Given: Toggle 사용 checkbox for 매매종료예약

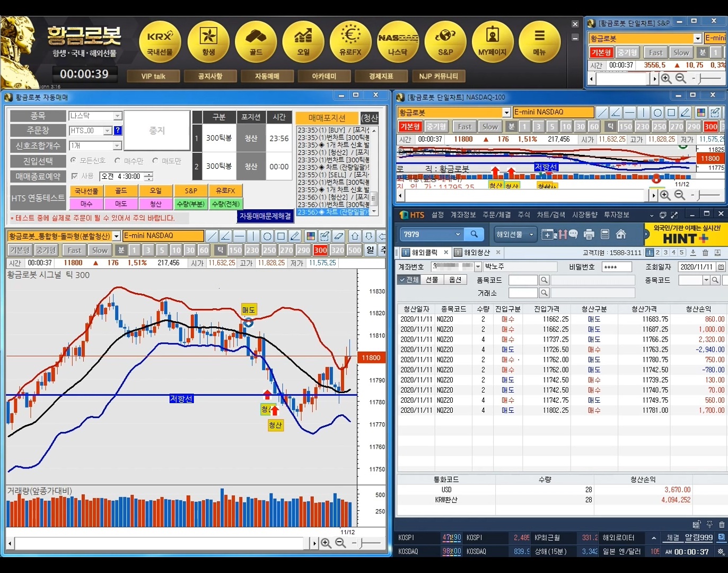Looking at the screenshot, I should point(74,176).
